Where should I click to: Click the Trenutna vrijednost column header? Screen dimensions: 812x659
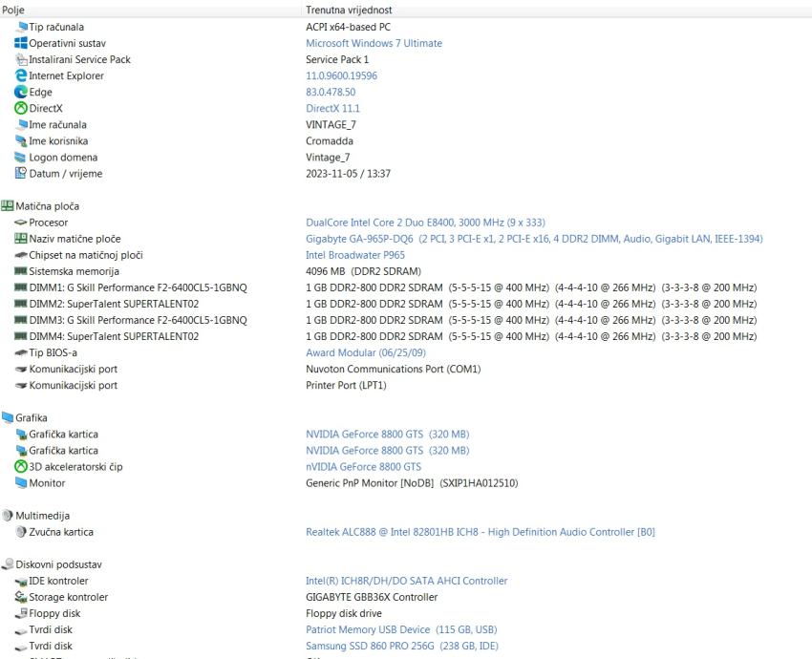pos(557,10)
